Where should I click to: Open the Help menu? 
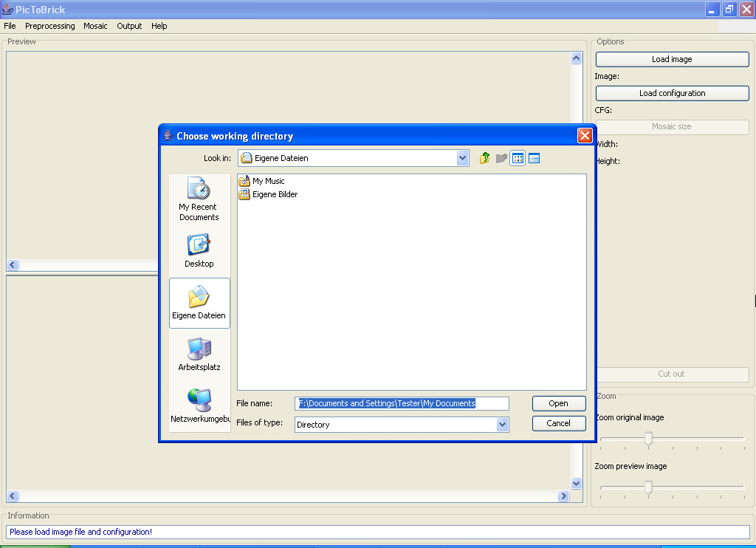click(159, 26)
